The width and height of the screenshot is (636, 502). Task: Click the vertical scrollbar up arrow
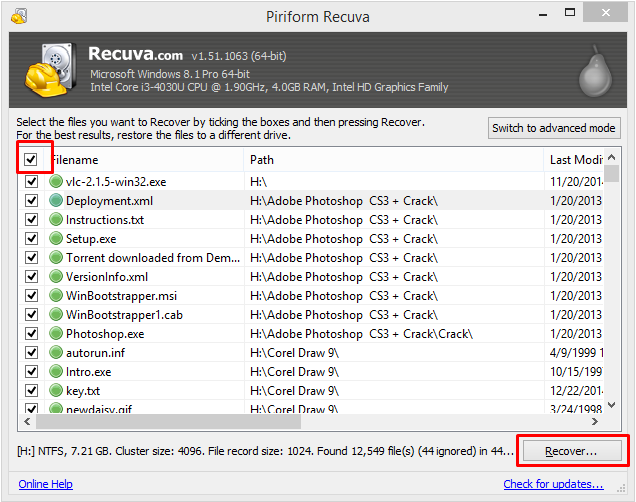(x=612, y=157)
